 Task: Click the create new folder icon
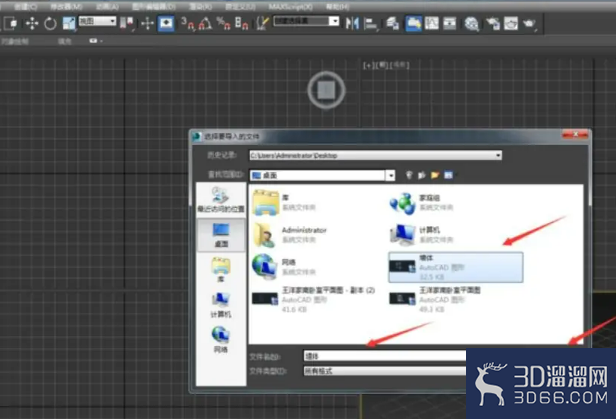[435, 175]
